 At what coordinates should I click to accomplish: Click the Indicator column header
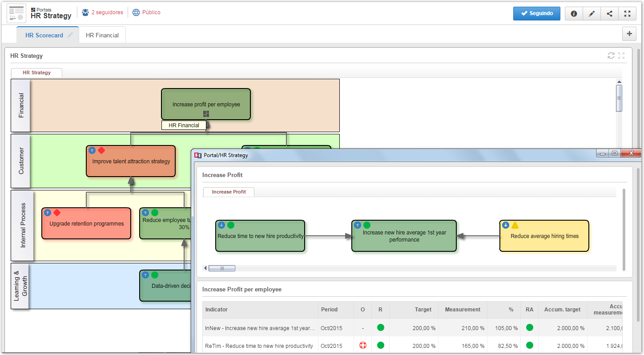pyautogui.click(x=260, y=310)
